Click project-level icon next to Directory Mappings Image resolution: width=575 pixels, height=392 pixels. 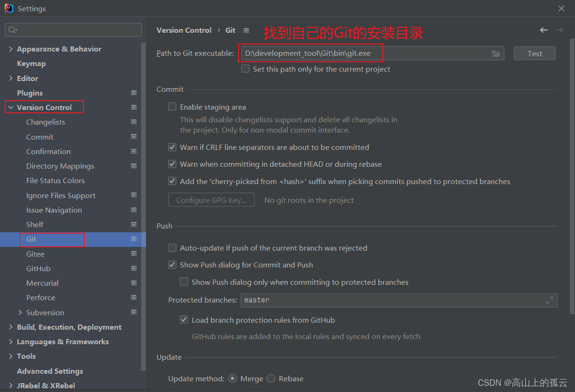pos(134,166)
